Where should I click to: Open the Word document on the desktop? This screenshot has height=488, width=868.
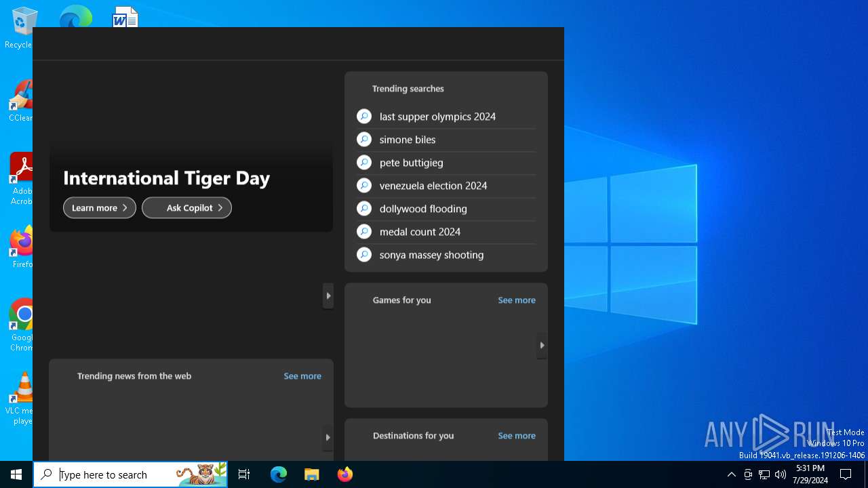point(125,16)
